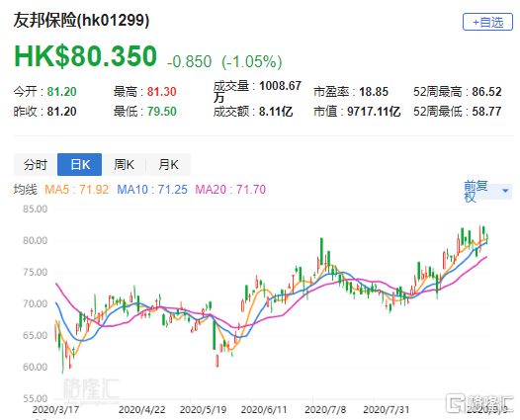Open the 月K monthly chart tab
The image size is (520, 420).
(x=168, y=164)
